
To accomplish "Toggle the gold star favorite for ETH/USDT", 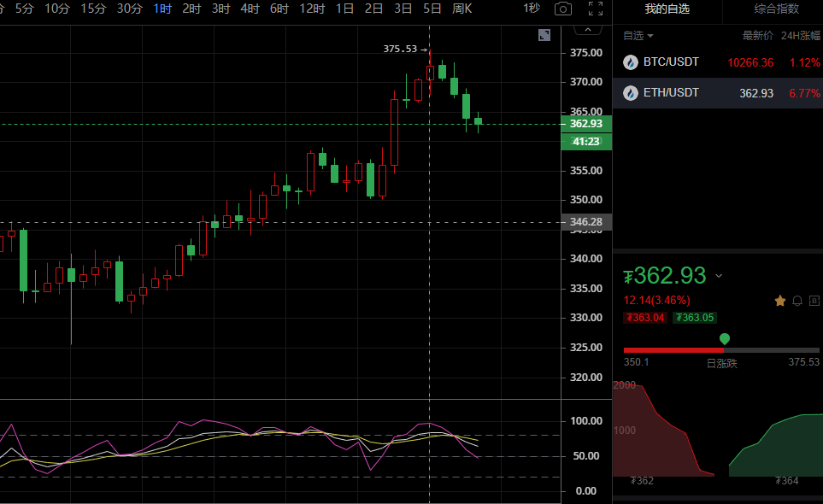I will [779, 301].
